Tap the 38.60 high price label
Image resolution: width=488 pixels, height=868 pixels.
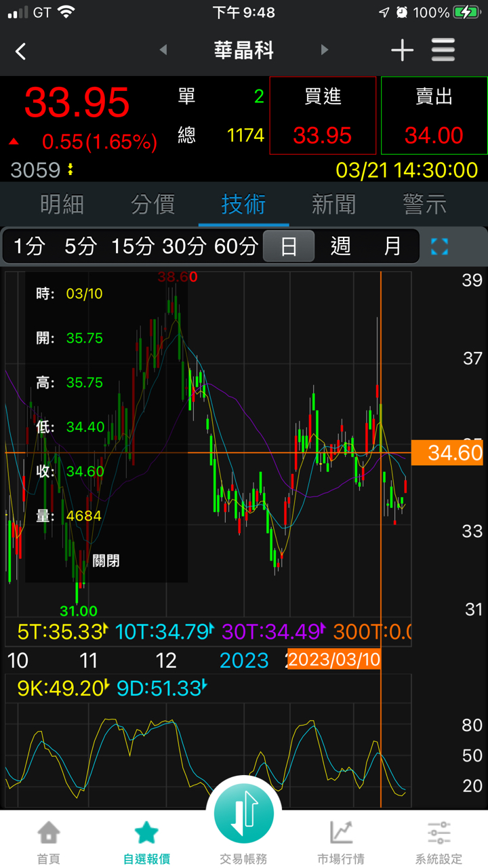(178, 277)
